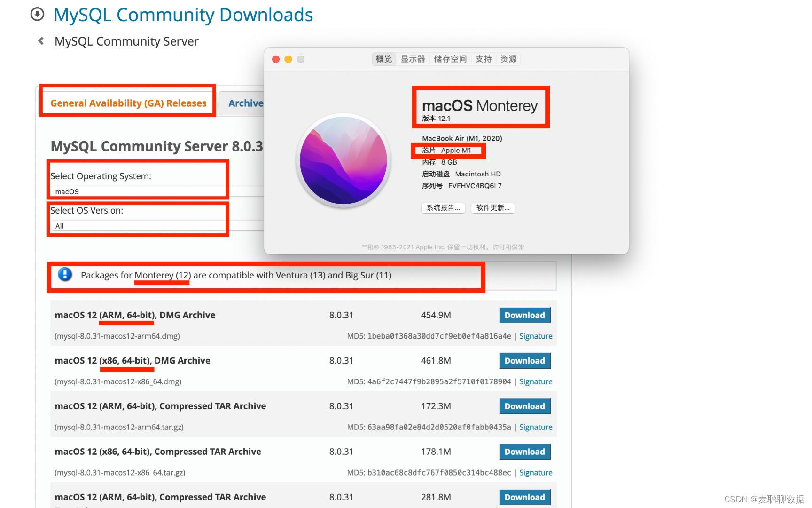Click the filename (mysql-8.0.31-macos12-arm64.tar.gz)
The width and height of the screenshot is (812, 508).
tap(119, 427)
